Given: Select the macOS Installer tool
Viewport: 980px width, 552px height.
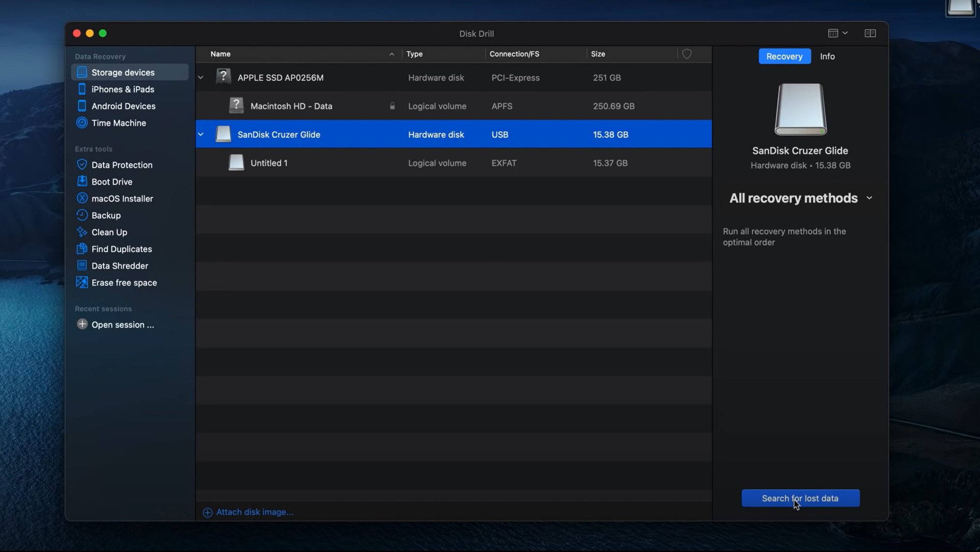Looking at the screenshot, I should (122, 198).
